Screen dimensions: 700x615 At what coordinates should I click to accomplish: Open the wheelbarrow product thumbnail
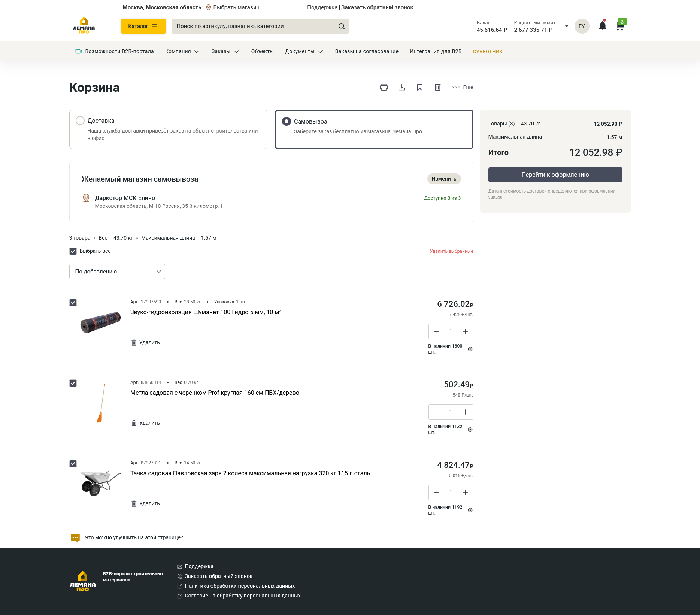pyautogui.click(x=100, y=483)
